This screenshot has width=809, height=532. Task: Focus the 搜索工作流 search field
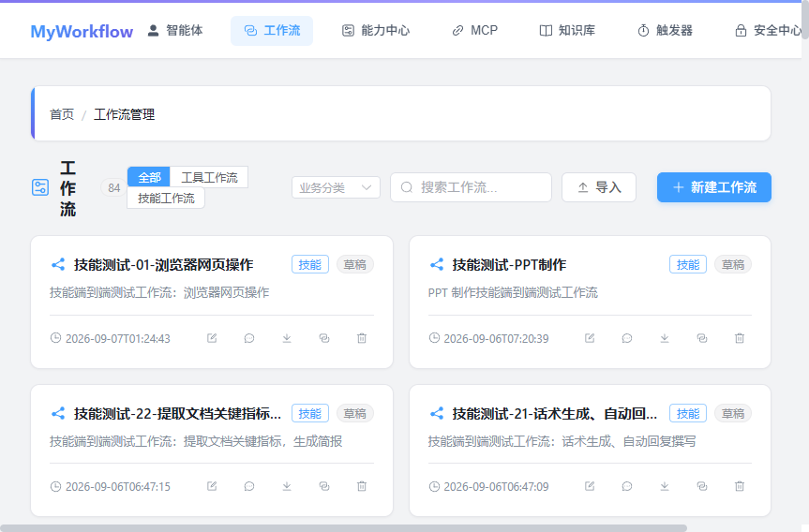(471, 187)
